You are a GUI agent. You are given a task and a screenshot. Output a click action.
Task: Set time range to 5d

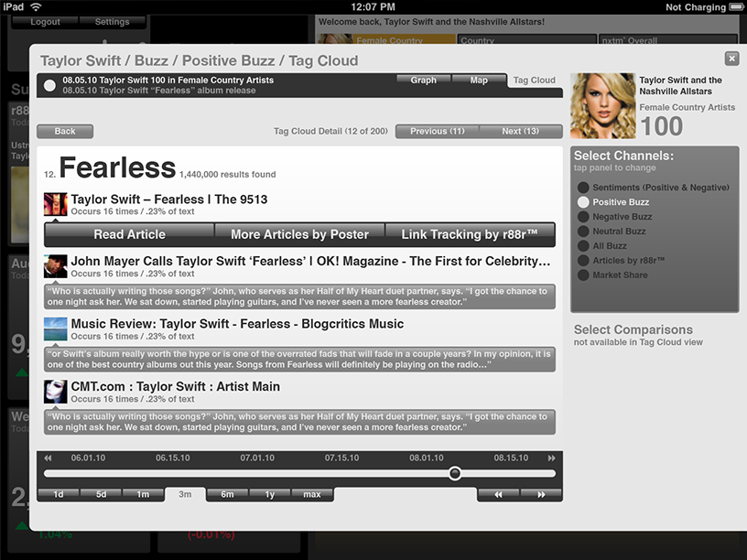click(x=101, y=494)
